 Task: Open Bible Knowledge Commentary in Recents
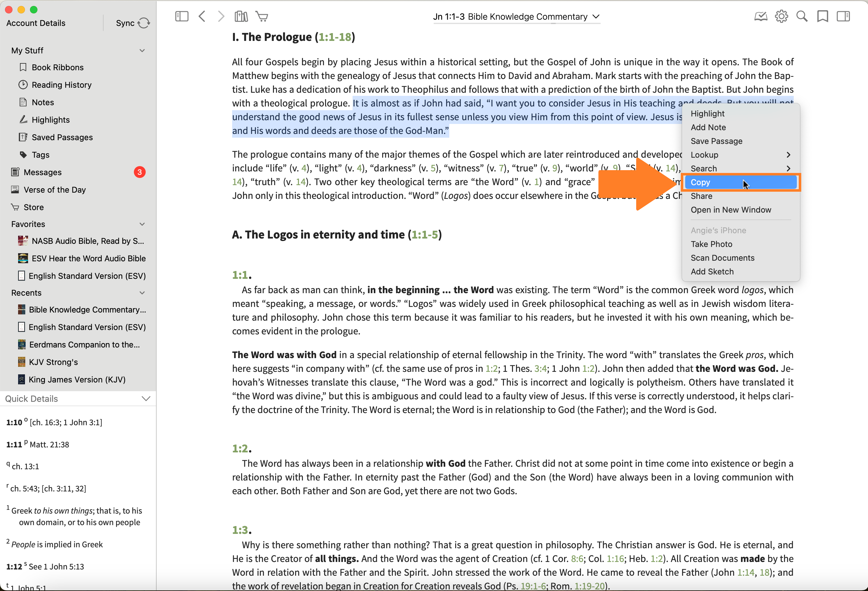(x=87, y=310)
